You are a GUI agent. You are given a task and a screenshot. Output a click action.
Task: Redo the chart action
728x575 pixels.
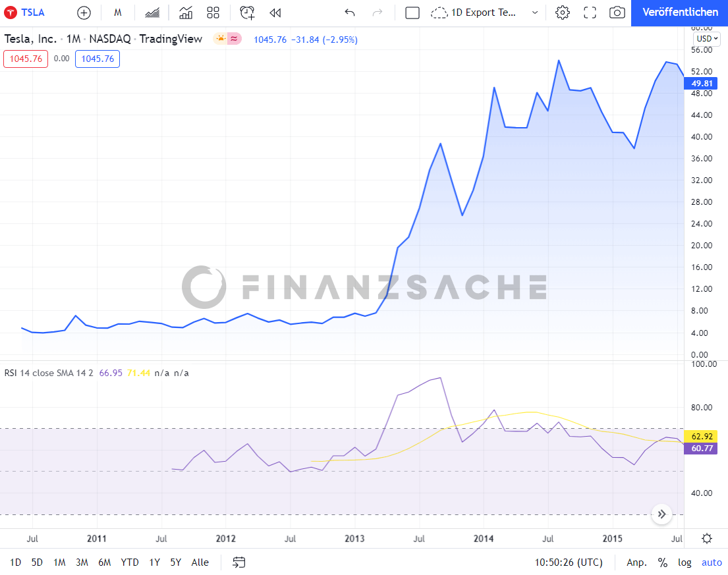point(378,13)
